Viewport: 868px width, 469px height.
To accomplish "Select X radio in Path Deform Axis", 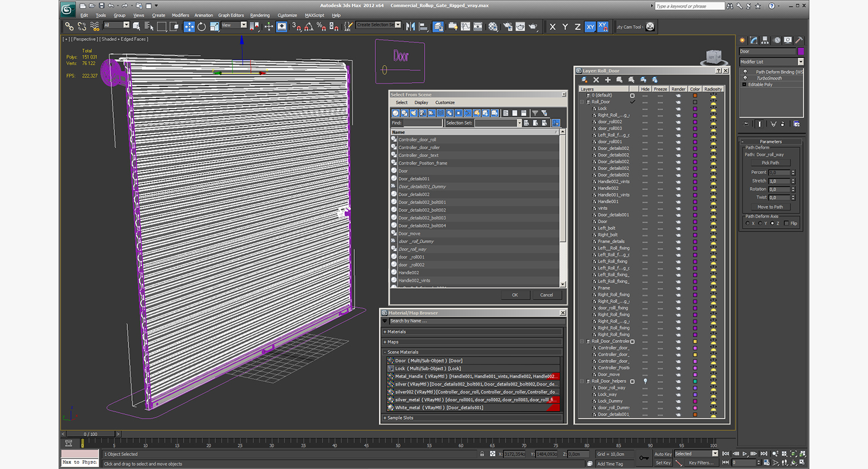I will (x=748, y=223).
